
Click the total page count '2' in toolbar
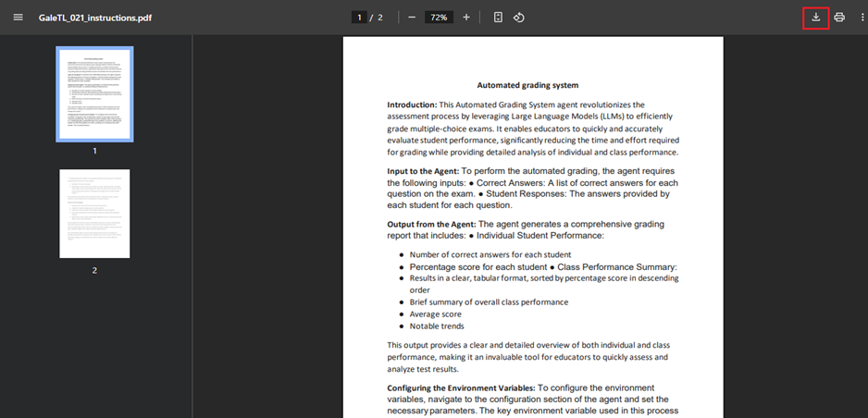(380, 18)
